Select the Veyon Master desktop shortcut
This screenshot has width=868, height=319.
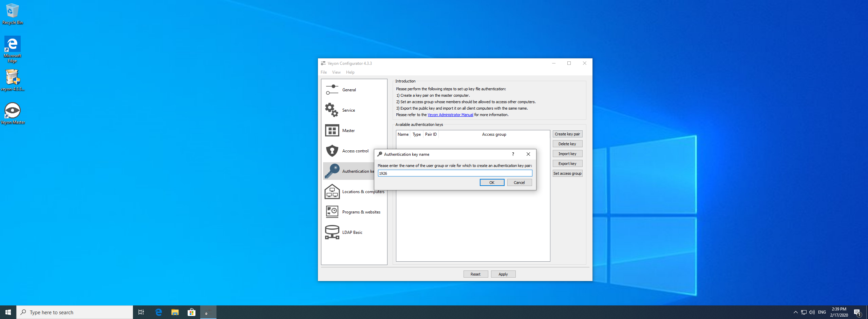pyautogui.click(x=13, y=113)
